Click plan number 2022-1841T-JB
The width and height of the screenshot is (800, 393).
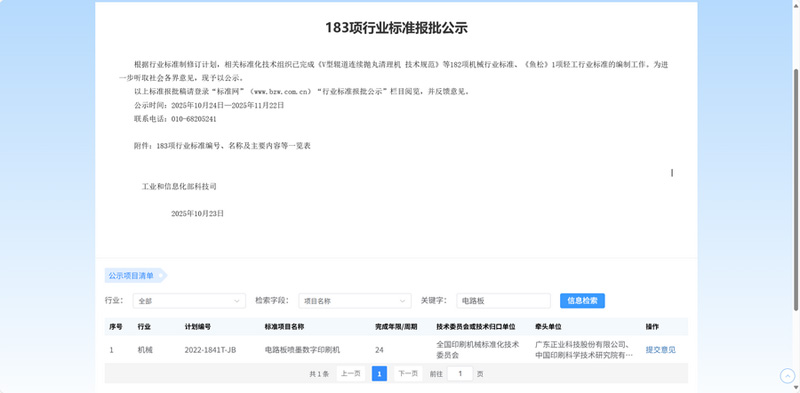(x=210, y=350)
